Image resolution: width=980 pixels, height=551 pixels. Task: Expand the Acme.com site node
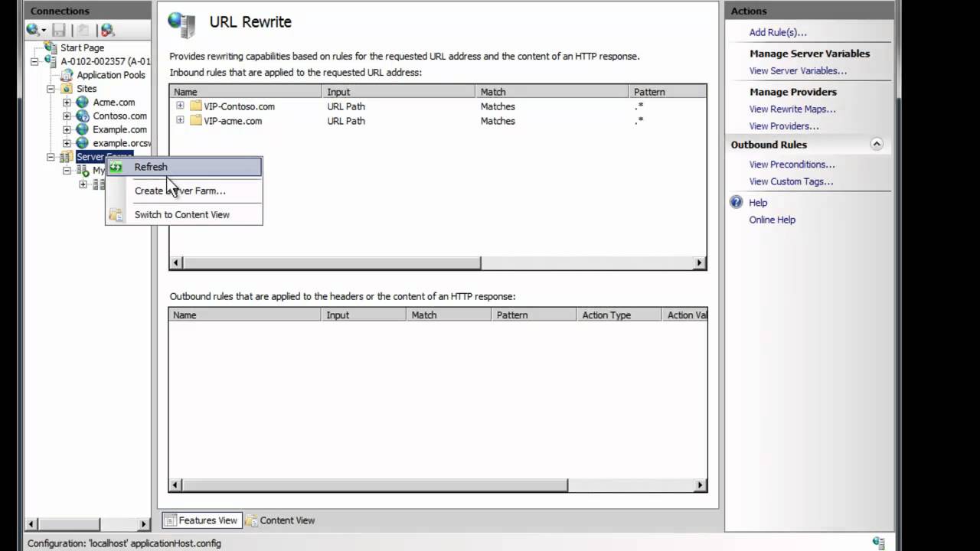(67, 103)
